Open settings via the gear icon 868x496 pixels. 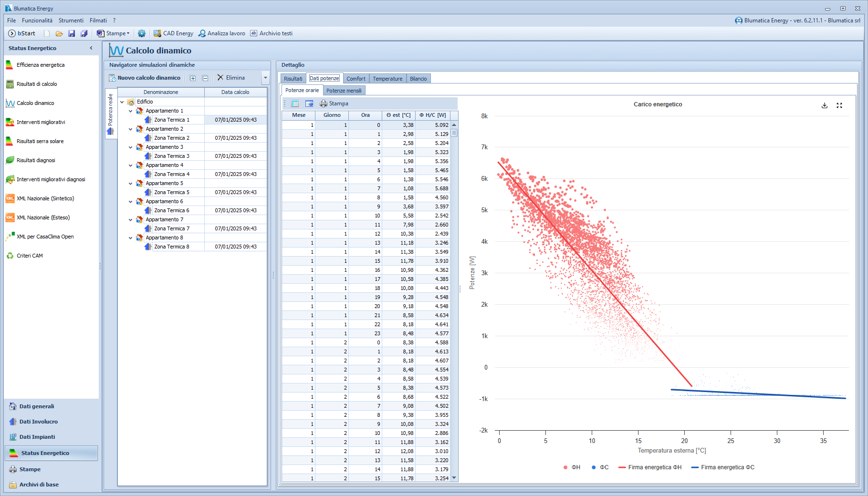tap(142, 33)
